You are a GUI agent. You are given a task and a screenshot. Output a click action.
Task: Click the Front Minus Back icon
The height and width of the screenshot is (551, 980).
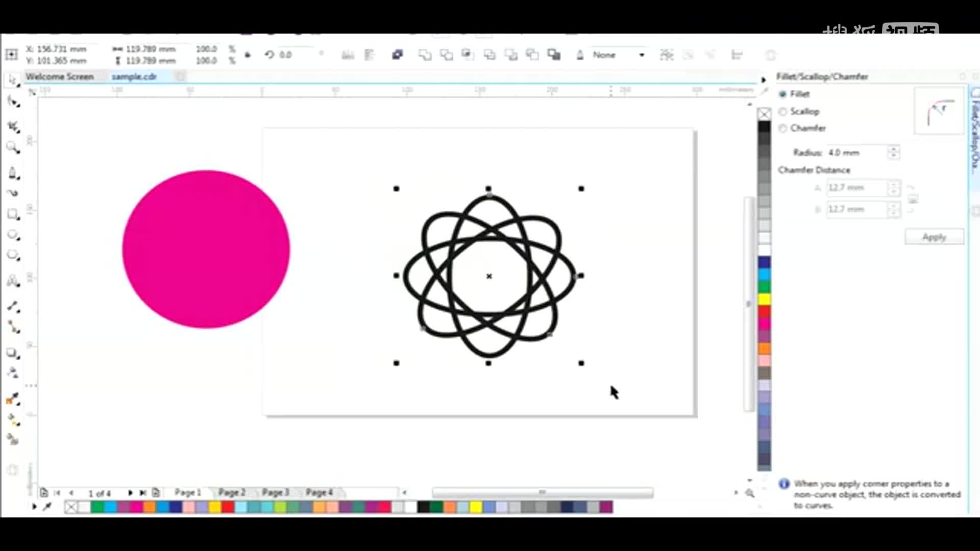coord(511,55)
